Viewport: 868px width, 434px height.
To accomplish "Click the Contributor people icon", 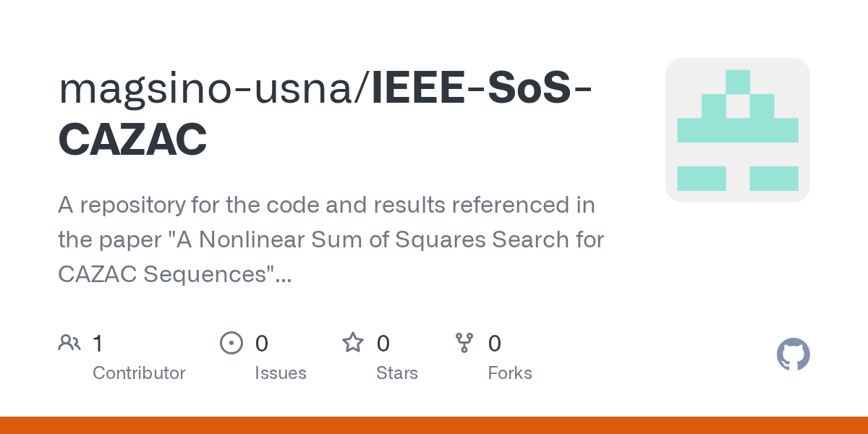I will pyautogui.click(x=69, y=342).
